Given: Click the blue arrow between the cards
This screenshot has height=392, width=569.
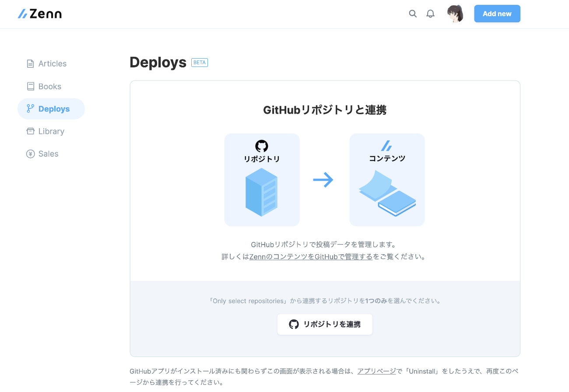Looking at the screenshot, I should [x=323, y=180].
